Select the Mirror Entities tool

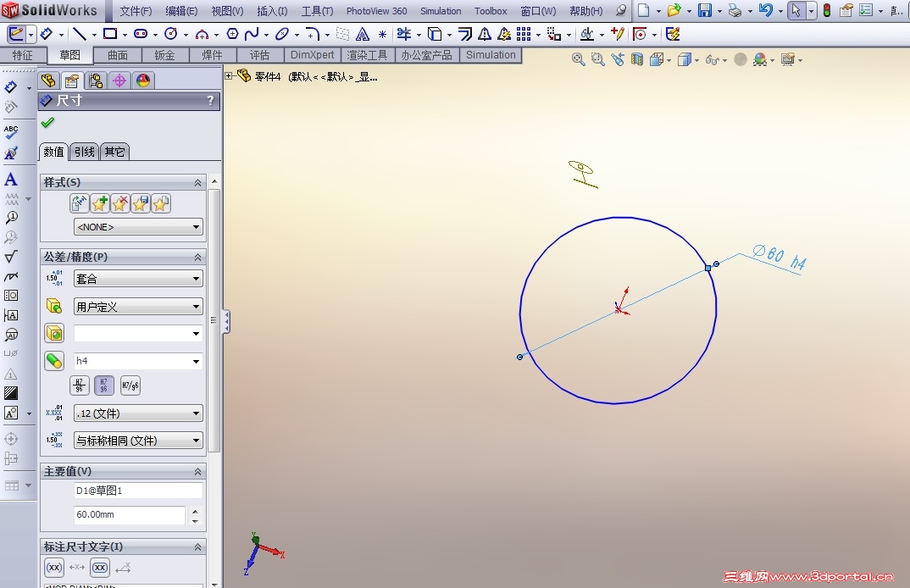(x=485, y=34)
